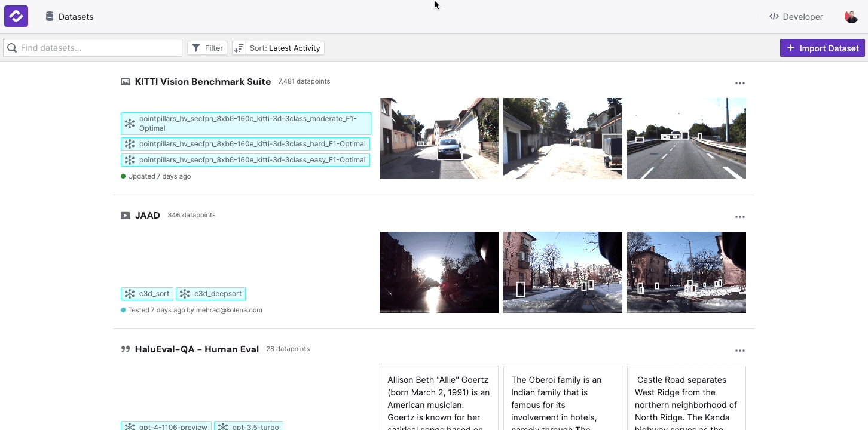Open the JAAD dataset link

[147, 215]
